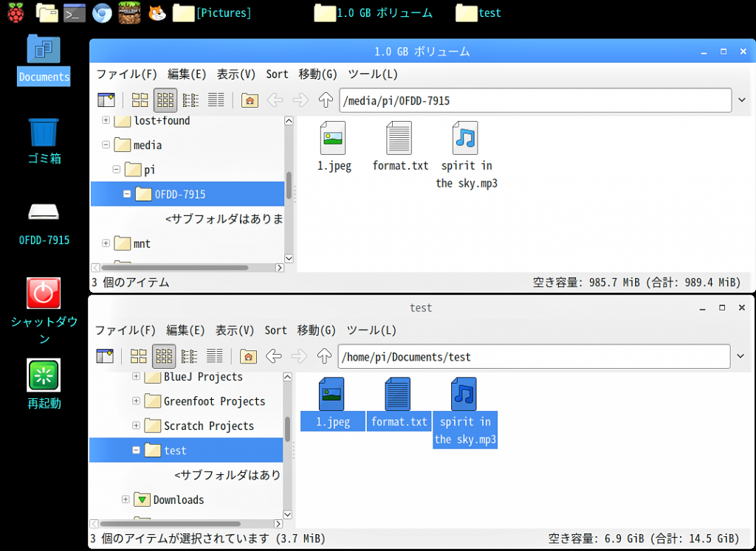
Task: Select the Downloads folder in the tree
Action: point(178,499)
